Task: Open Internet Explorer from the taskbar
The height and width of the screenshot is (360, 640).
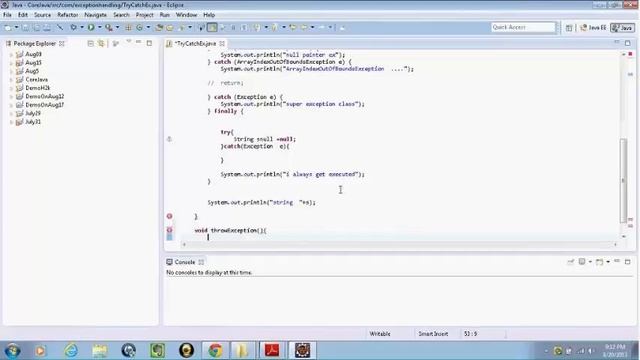Action: [x=71, y=351]
